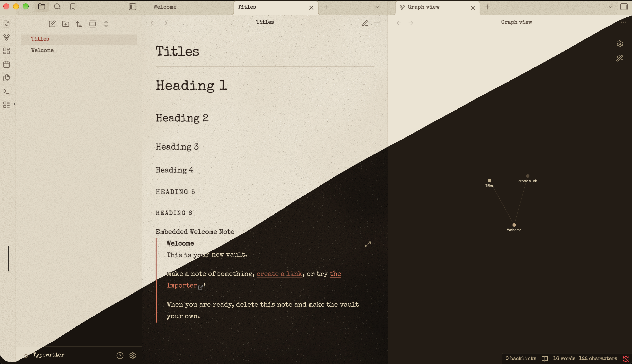Open Typewriter vault switcher
The width and height of the screenshot is (632, 364).
pyautogui.click(x=44, y=355)
